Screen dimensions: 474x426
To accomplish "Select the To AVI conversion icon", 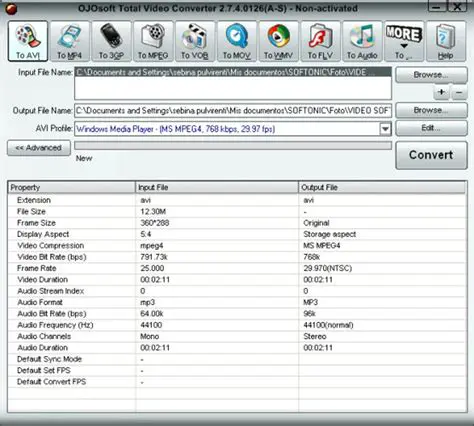I will pos(28,41).
